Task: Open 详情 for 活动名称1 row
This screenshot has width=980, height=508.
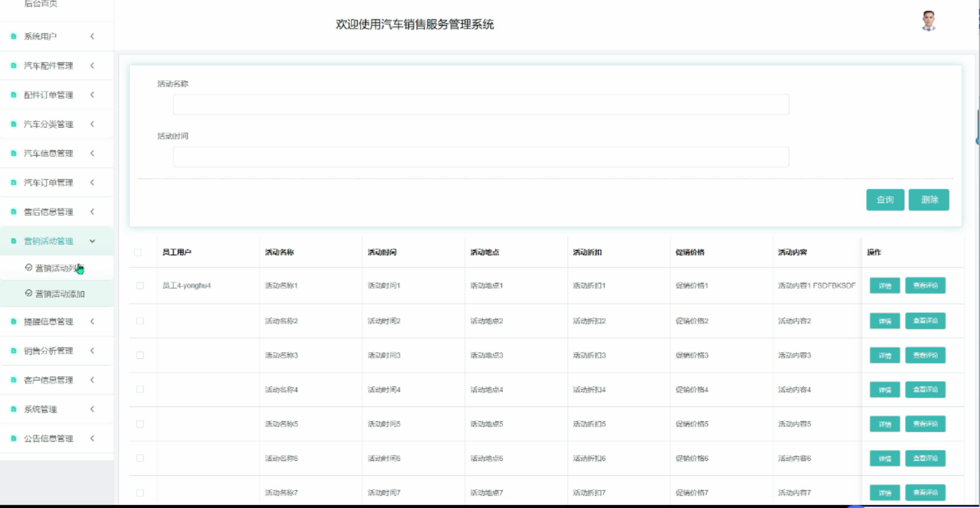Action: pyautogui.click(x=885, y=286)
